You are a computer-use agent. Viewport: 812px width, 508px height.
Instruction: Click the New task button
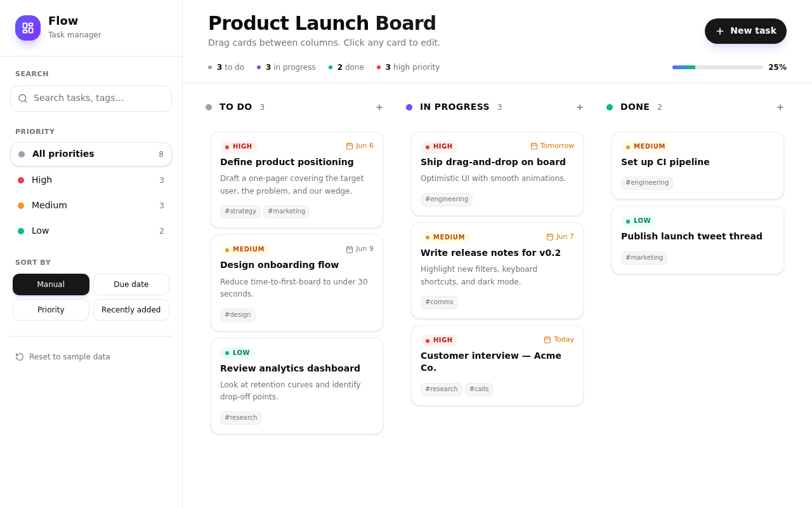point(745,31)
